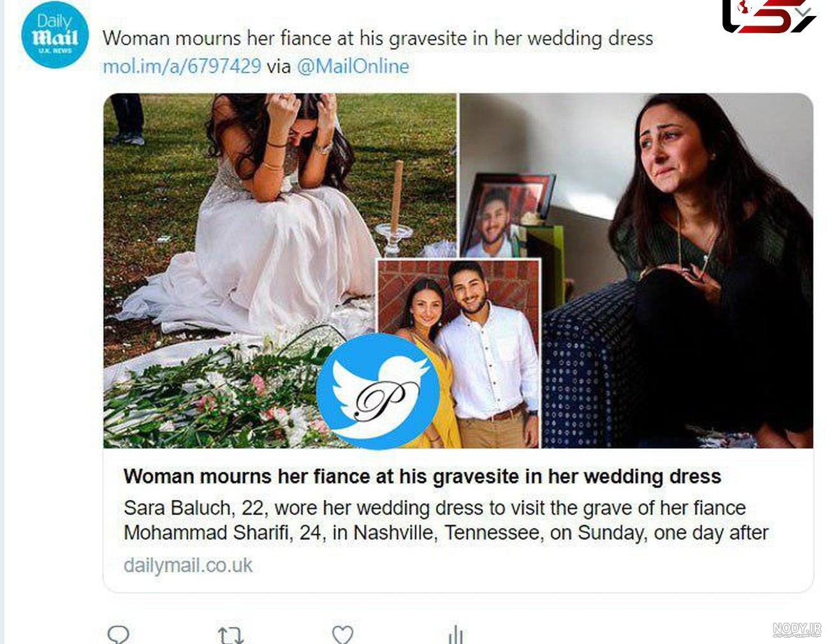Click the card description about Sara Baluch

pos(446,520)
